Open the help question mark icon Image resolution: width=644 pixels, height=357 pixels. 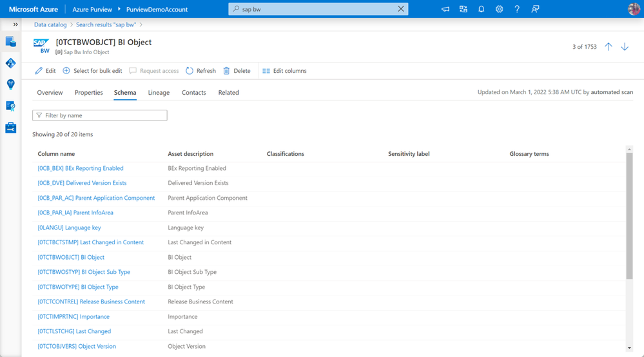[x=517, y=9]
